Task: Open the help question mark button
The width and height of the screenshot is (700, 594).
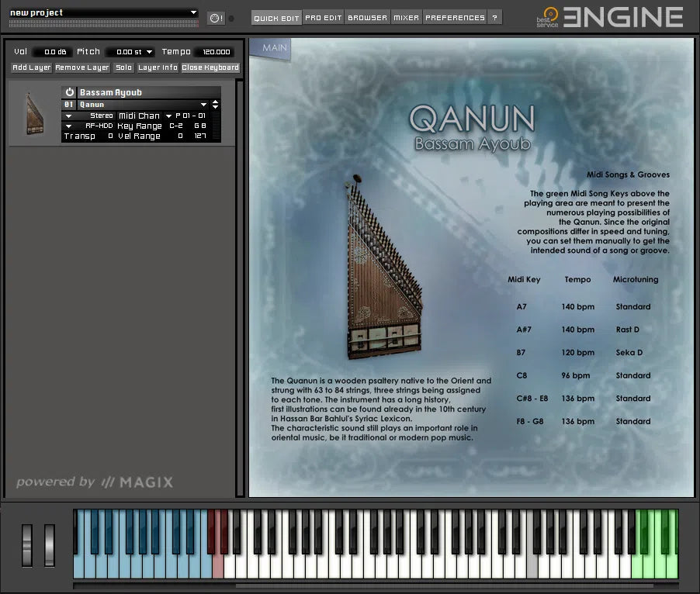Action: pos(495,18)
